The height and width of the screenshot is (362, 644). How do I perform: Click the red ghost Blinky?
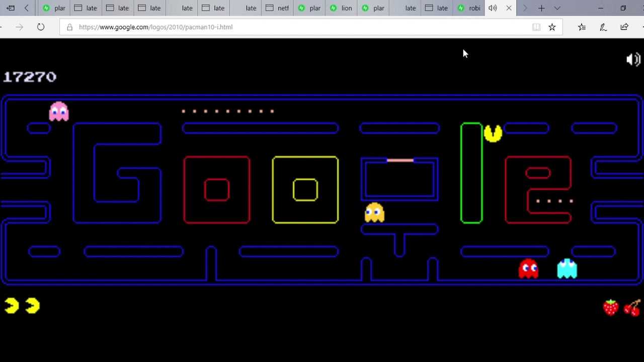point(528,268)
